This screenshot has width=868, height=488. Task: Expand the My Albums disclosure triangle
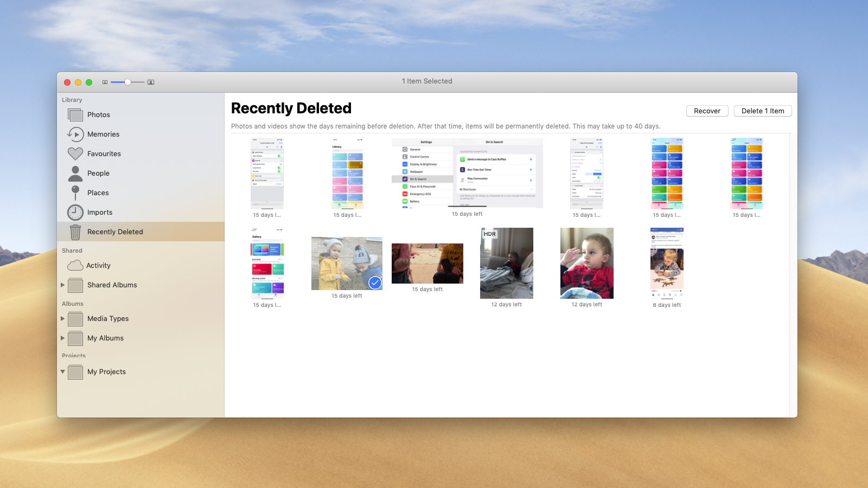[x=62, y=338]
